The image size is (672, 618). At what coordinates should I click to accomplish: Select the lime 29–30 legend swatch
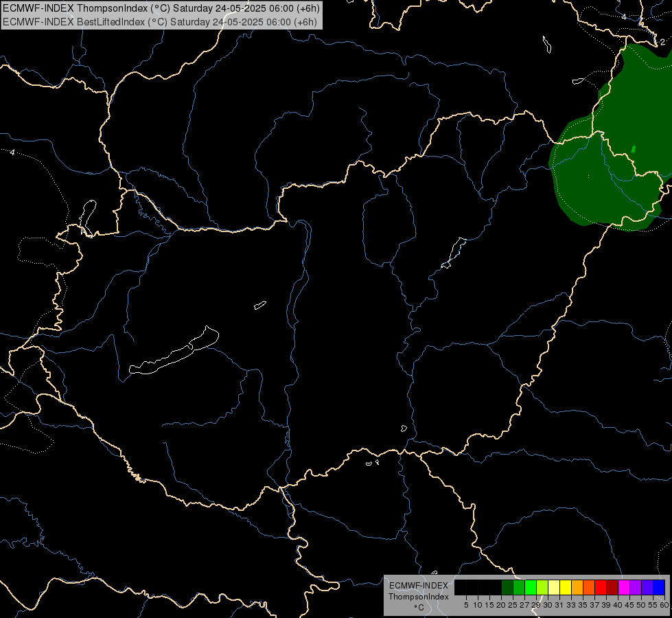coord(542,587)
